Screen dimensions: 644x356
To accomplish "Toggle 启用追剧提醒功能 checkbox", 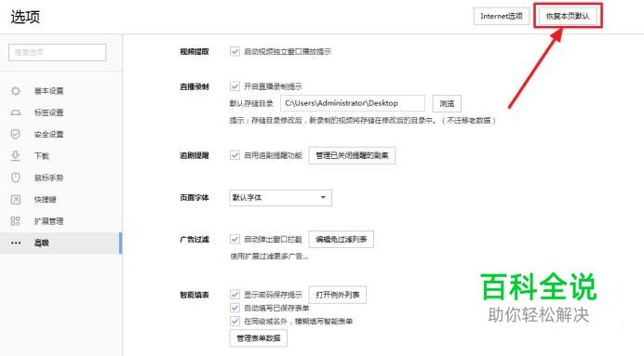I will [235, 155].
